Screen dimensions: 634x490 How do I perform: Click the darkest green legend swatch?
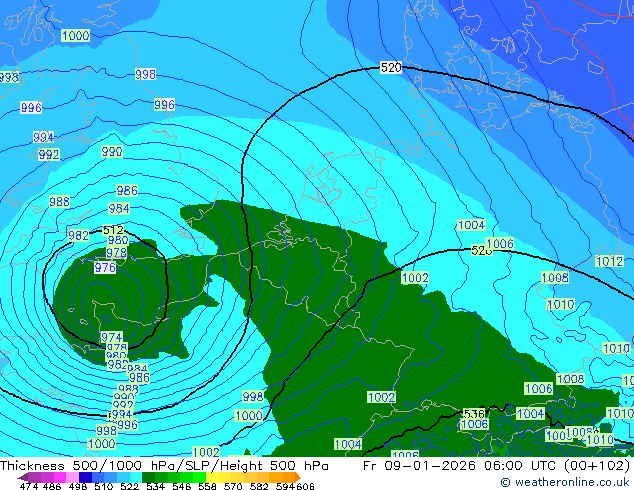(x=148, y=477)
